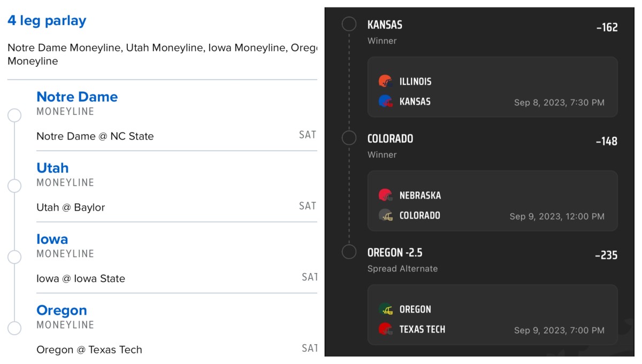This screenshot has width=642, height=364.
Task: Select the Colorado winner status circle
Action: pyautogui.click(x=349, y=138)
